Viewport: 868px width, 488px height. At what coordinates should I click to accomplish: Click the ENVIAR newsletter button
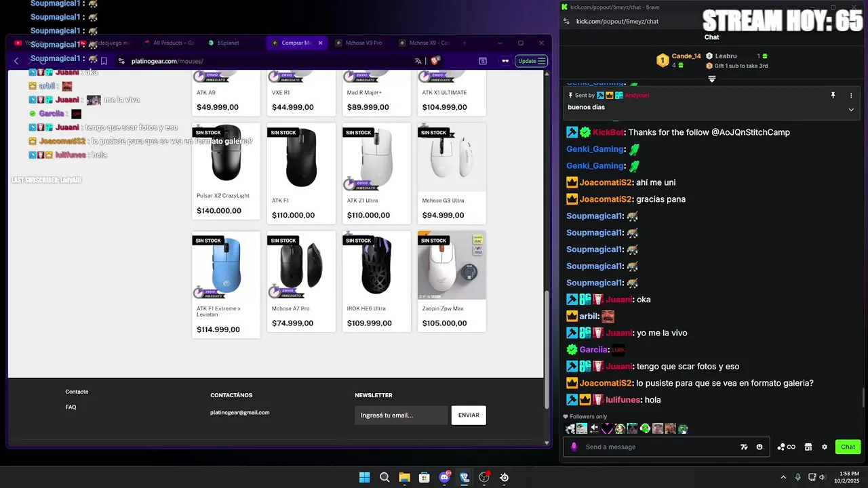point(469,415)
